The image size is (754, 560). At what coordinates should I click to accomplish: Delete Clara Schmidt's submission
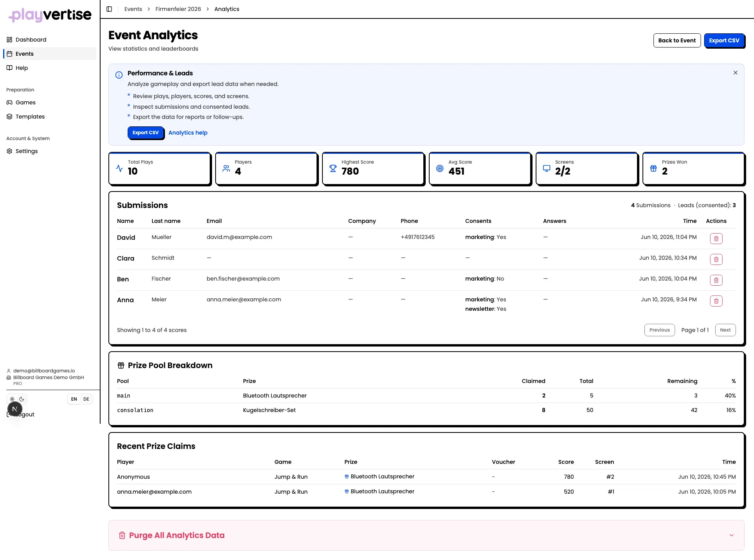[x=716, y=259]
